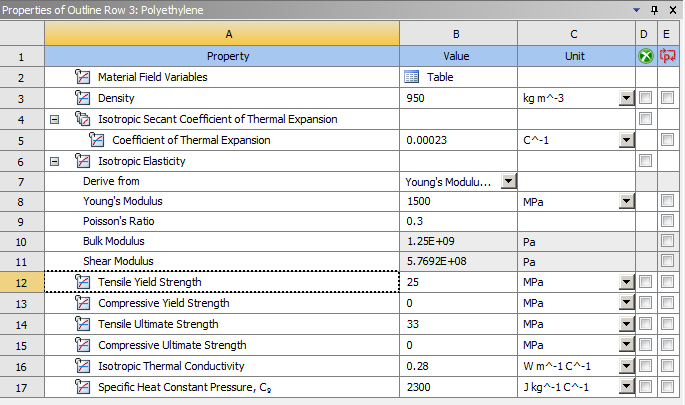The image size is (685, 405).
Task: Open thermal expansion unit dropdown C^-1
Action: [x=626, y=140]
